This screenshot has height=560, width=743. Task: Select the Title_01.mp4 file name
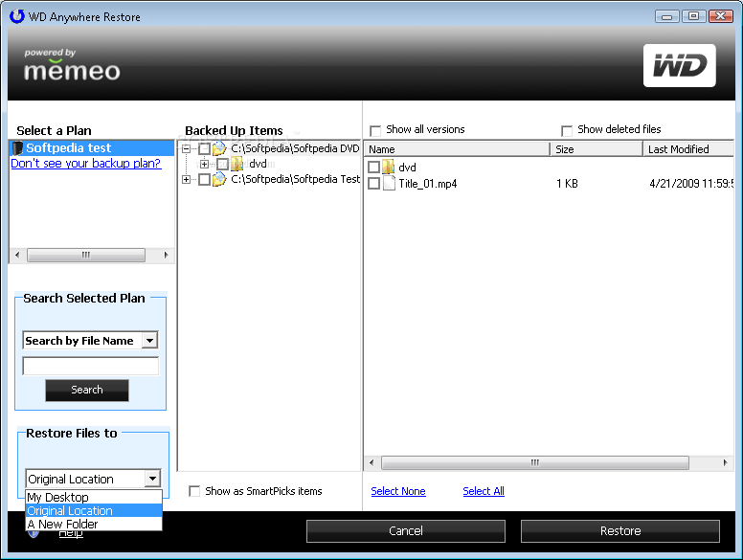click(428, 184)
